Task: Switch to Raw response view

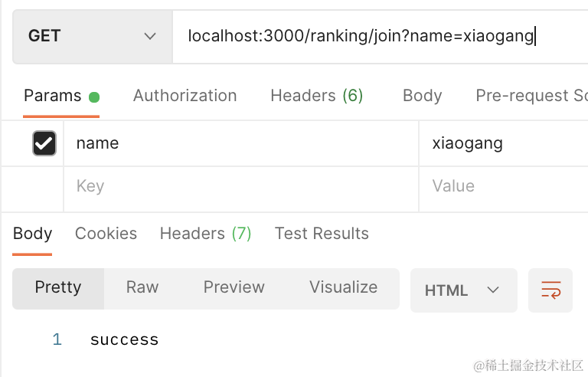Action: [142, 287]
